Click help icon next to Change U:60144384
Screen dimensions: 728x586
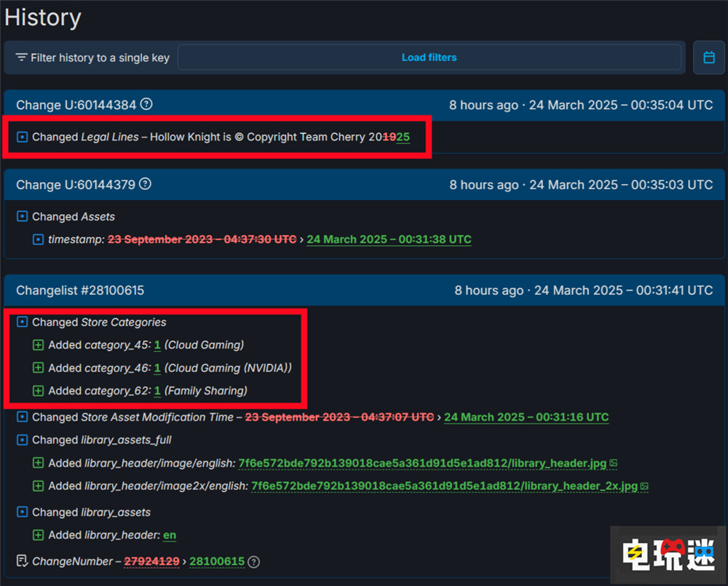(146, 104)
